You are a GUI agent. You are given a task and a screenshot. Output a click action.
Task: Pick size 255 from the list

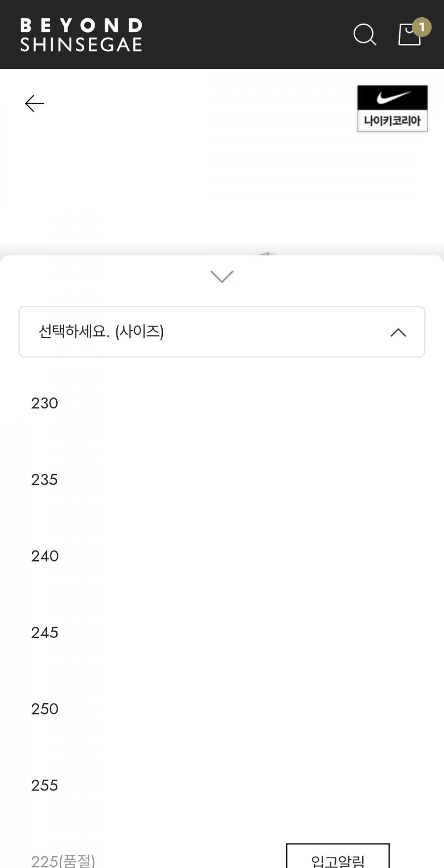click(45, 786)
